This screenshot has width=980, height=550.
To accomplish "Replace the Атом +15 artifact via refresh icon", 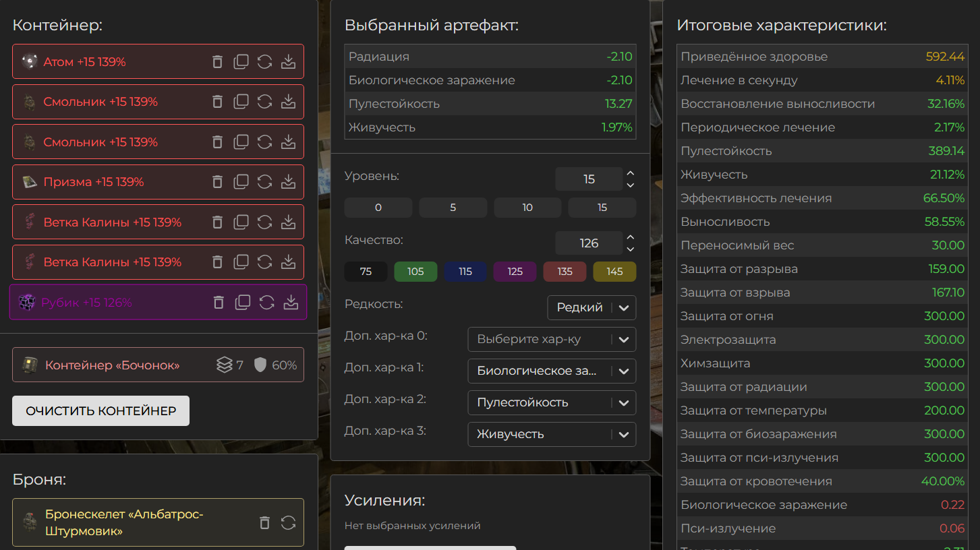I will (x=264, y=62).
